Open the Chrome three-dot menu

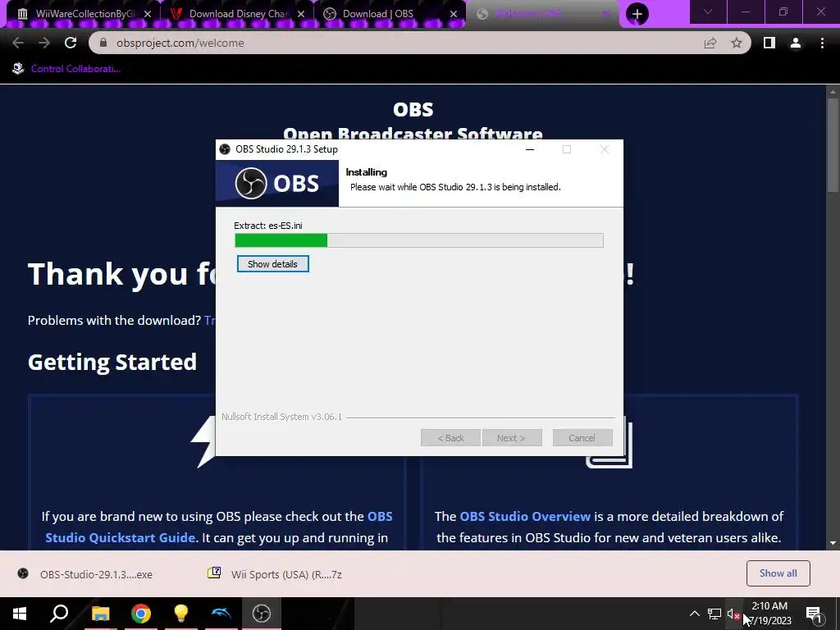click(x=822, y=43)
